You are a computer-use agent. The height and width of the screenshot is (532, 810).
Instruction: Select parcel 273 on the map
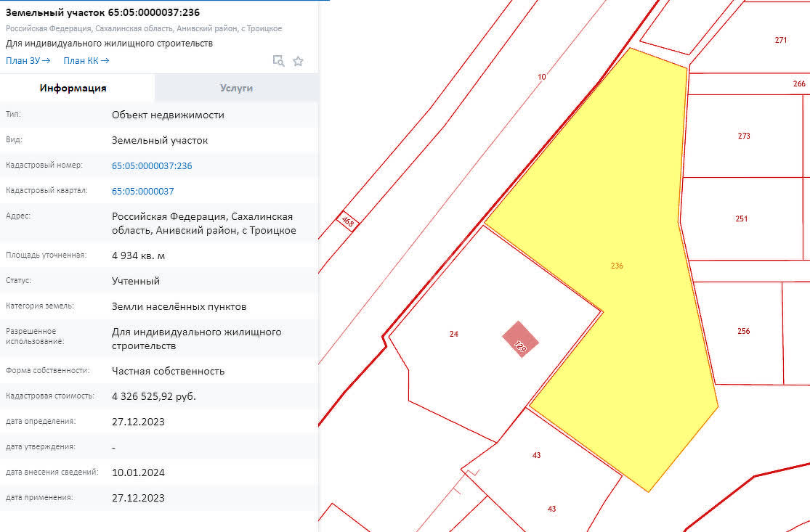[x=742, y=135]
